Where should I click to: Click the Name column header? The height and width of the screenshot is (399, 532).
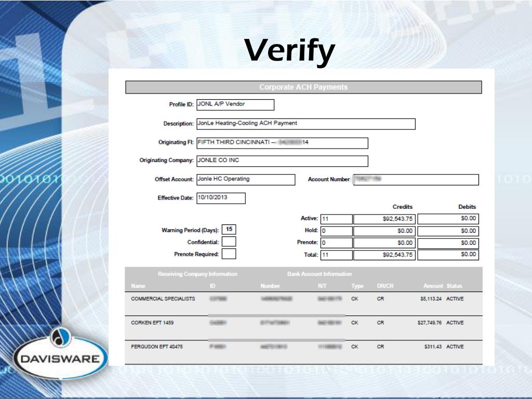(138, 286)
